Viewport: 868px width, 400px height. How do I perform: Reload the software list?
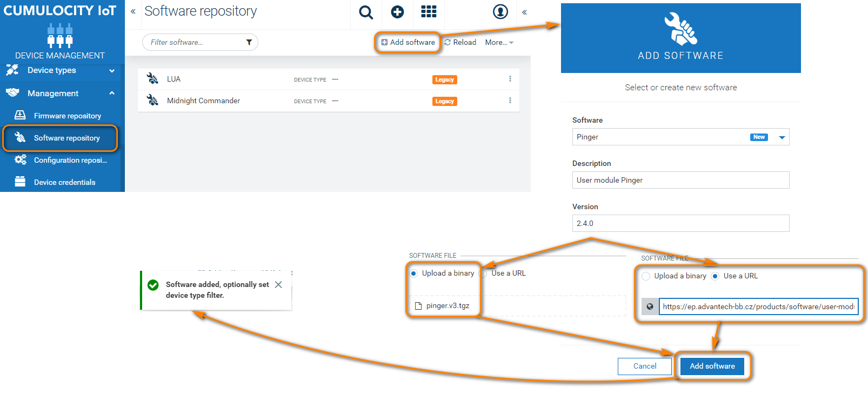click(x=460, y=42)
